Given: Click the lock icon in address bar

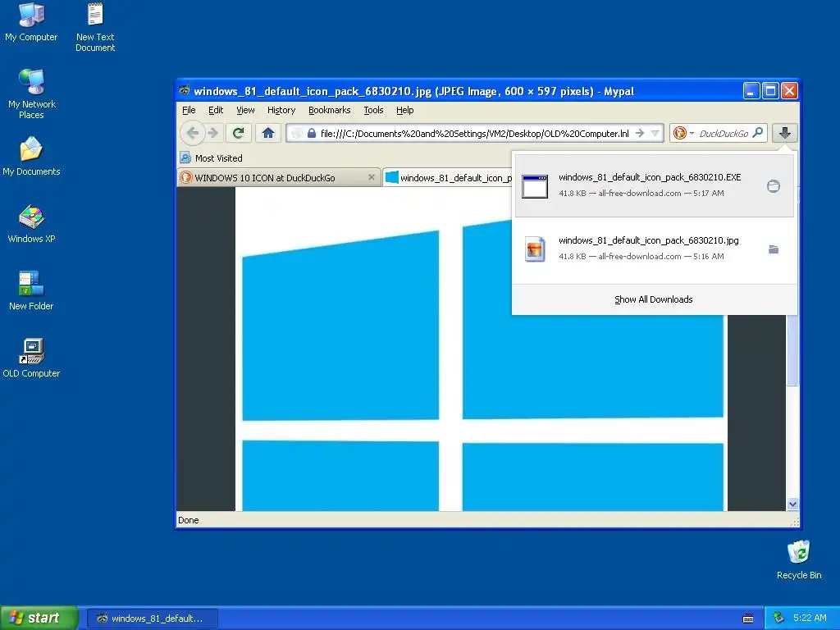Looking at the screenshot, I should coord(311,133).
